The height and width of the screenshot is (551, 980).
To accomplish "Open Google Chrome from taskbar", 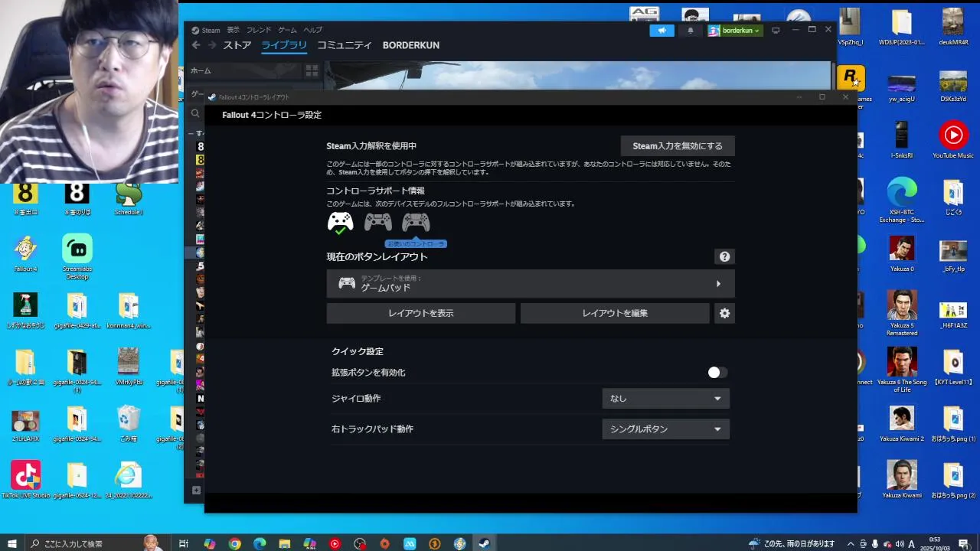I will pyautogui.click(x=235, y=543).
